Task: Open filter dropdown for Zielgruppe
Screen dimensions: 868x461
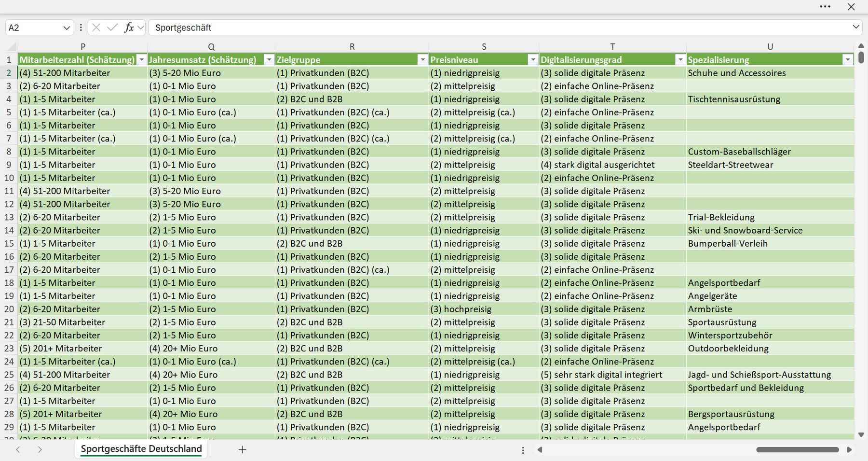Action: point(423,60)
